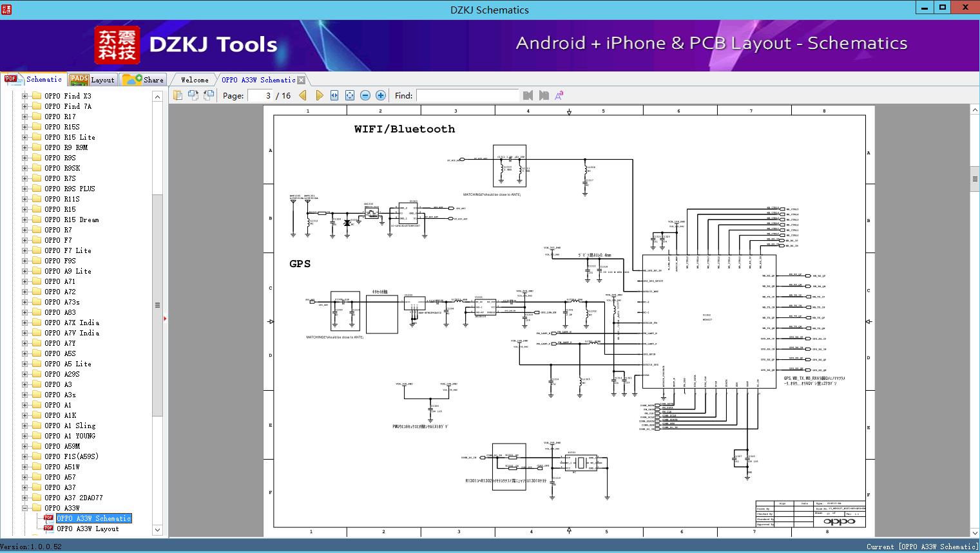Click the OPPO A3s folder icon
This screenshot has width=980, height=553.
coord(37,395)
